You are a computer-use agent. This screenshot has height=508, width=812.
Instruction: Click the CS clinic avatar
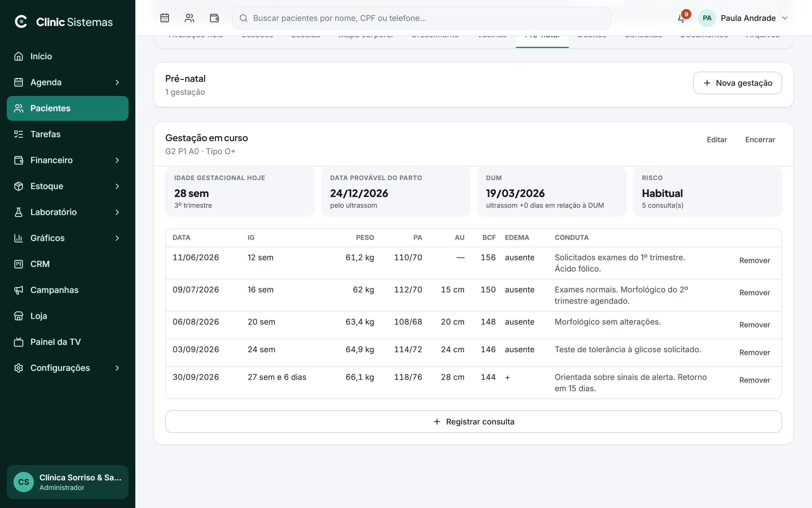pyautogui.click(x=23, y=482)
